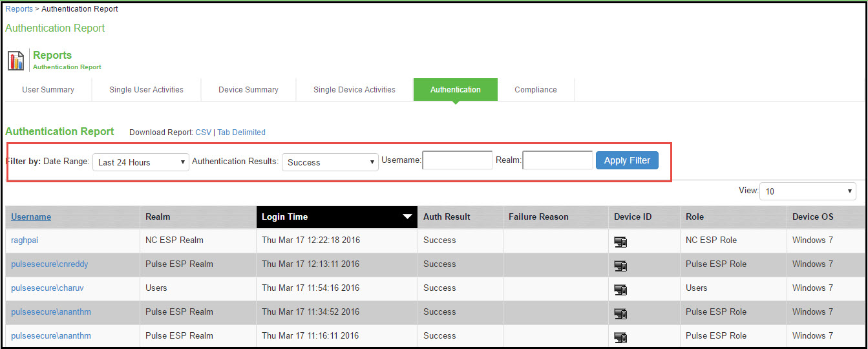
Task: Click the Reports chart icon
Action: [16, 60]
